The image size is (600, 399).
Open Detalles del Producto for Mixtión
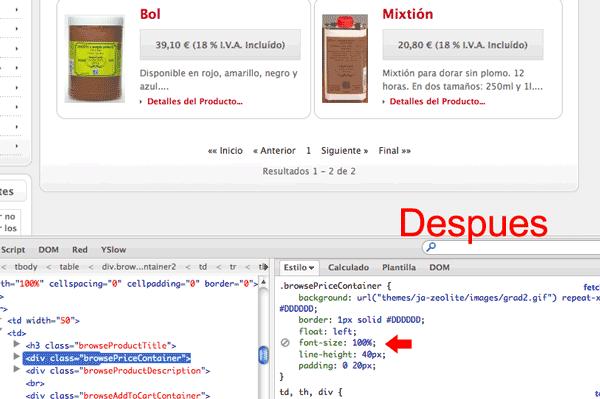coord(437,101)
